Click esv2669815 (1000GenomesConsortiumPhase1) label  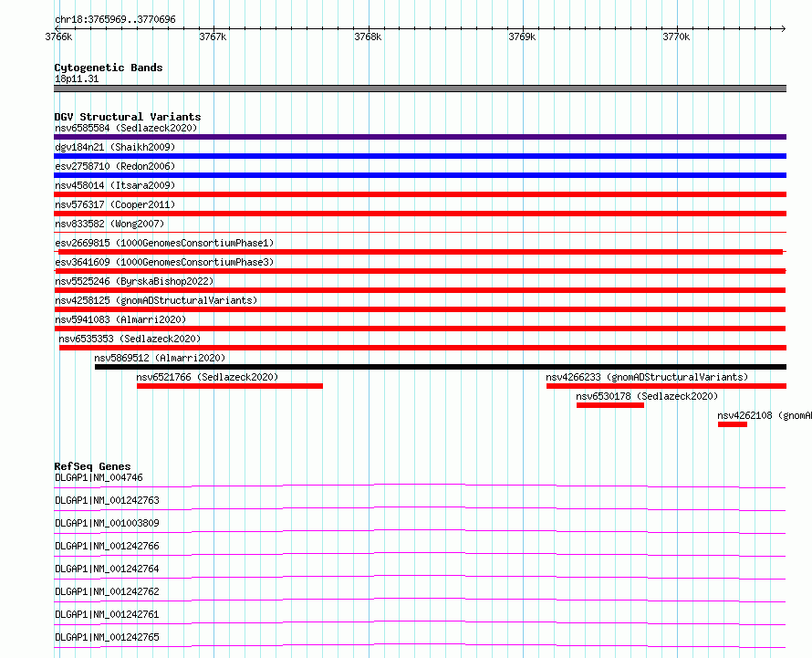pos(164,243)
